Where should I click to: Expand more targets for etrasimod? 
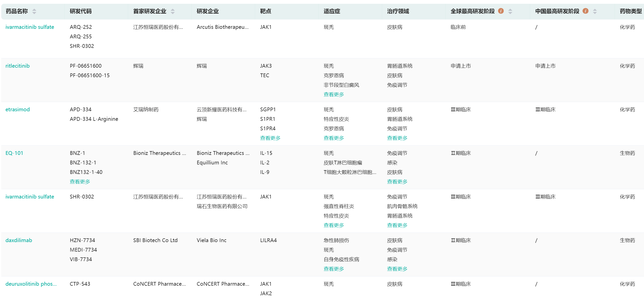(270, 138)
